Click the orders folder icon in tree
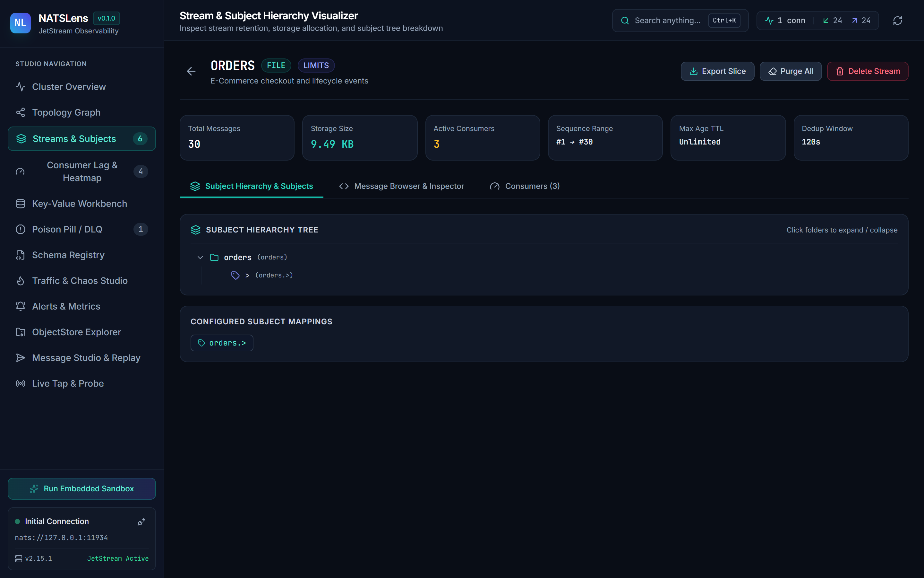The height and width of the screenshot is (578, 924). [x=214, y=257]
